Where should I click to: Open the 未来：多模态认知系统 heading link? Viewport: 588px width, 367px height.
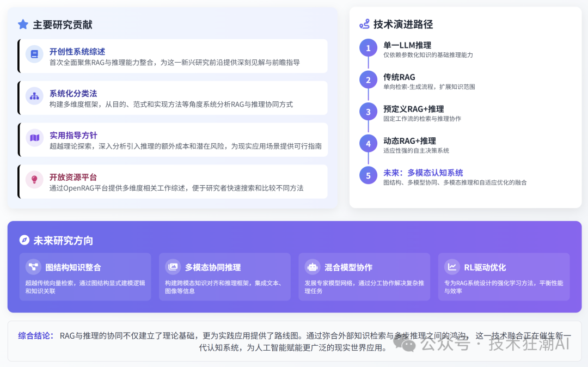point(423,173)
